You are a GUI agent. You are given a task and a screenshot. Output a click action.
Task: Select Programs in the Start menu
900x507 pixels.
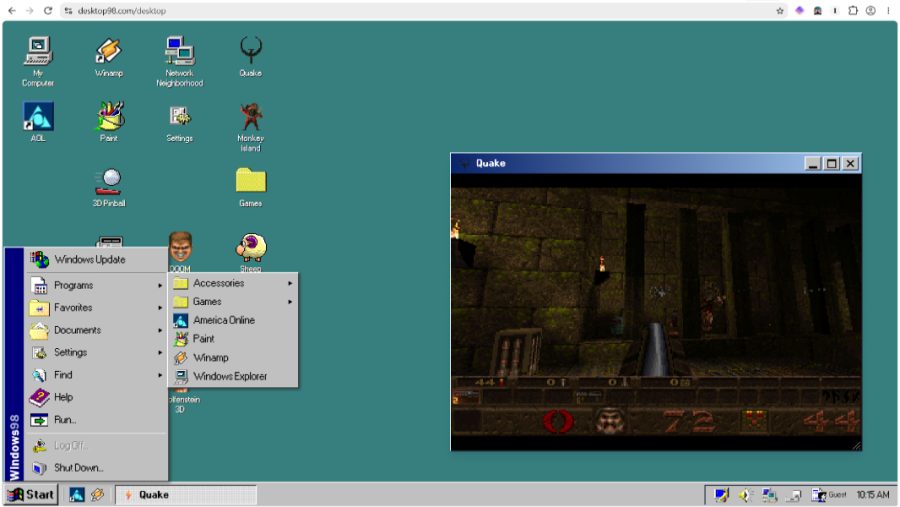pyautogui.click(x=96, y=285)
